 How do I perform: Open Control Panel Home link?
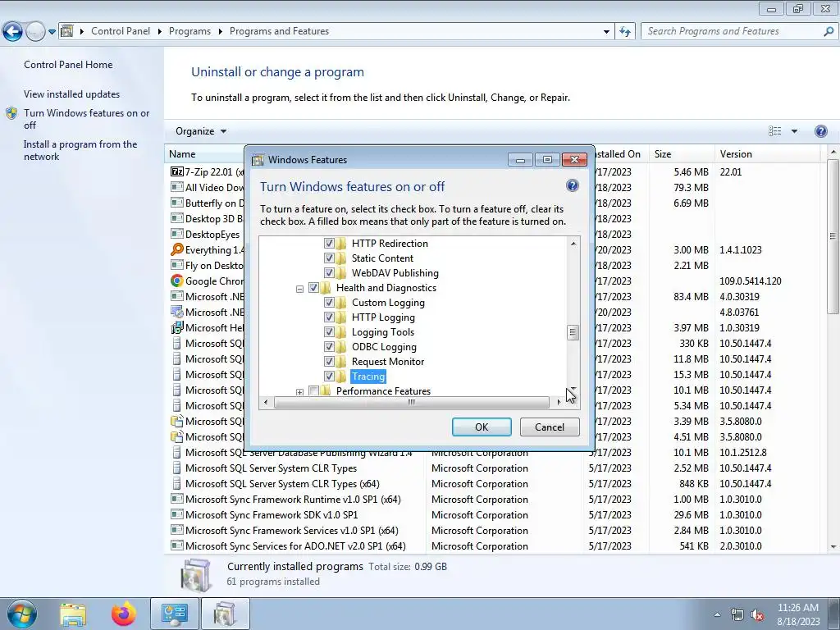(x=68, y=64)
